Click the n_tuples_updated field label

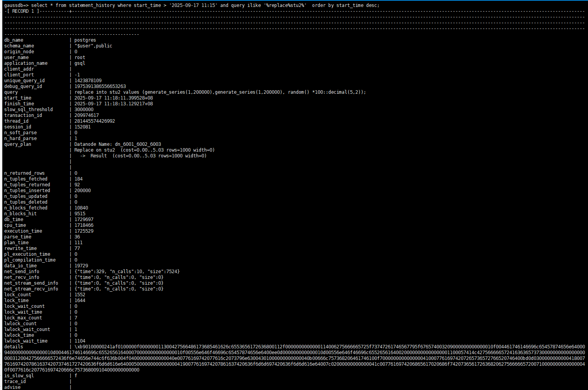coord(26,196)
